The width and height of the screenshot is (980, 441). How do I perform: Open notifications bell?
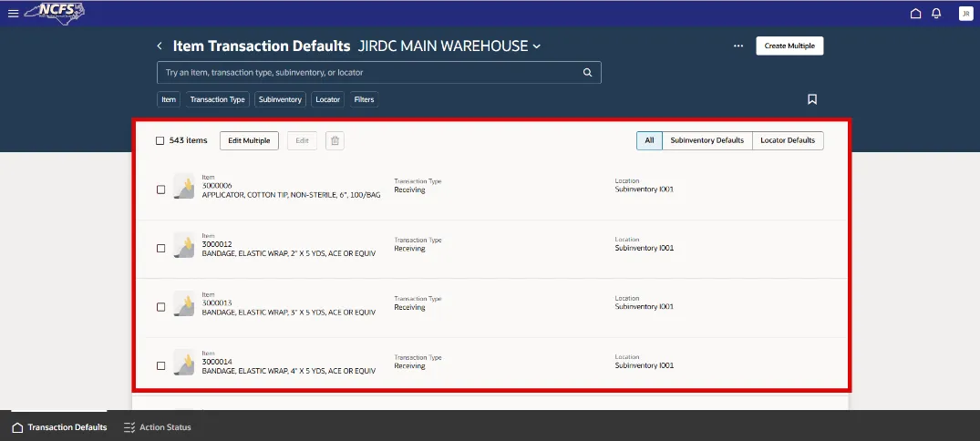(936, 14)
